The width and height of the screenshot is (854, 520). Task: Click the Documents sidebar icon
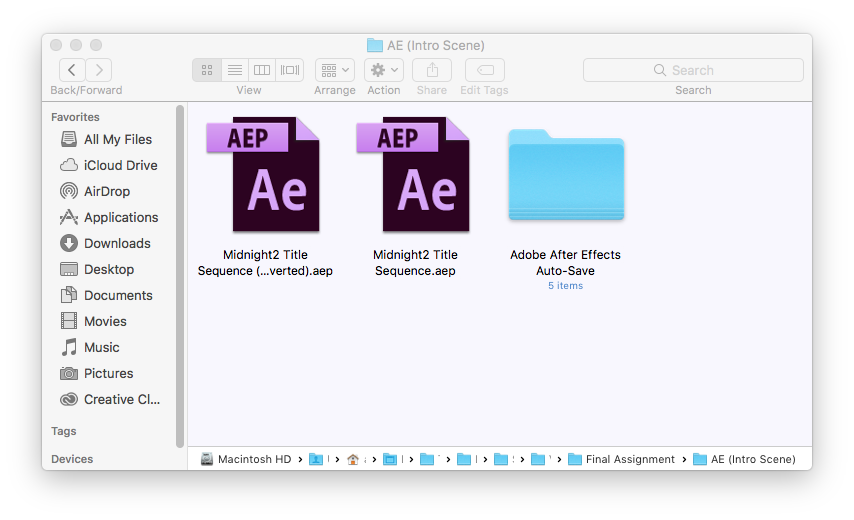[69, 295]
